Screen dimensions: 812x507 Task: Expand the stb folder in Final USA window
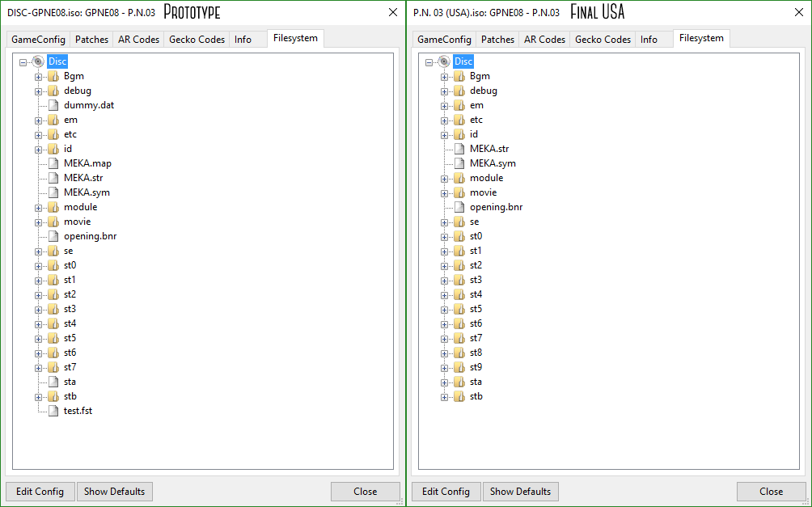click(x=444, y=397)
